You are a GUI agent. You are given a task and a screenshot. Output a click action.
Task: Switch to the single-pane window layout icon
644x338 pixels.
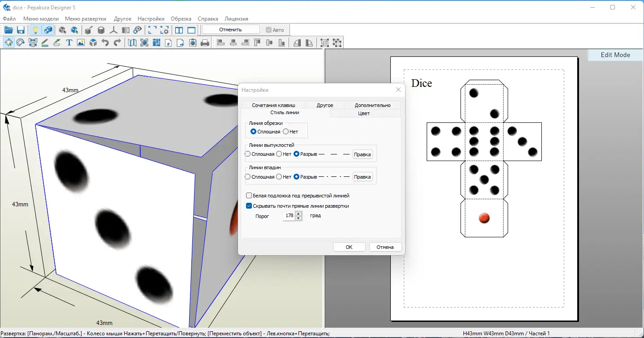coord(191,30)
